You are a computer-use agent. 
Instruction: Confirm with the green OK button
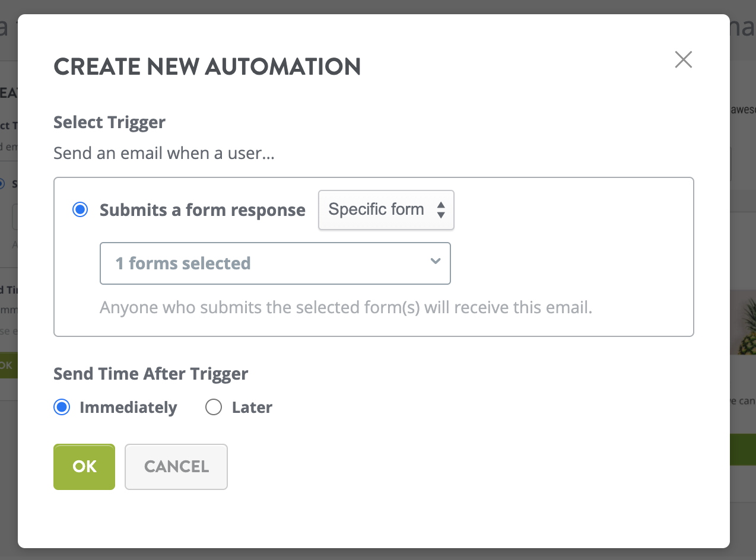click(x=84, y=467)
